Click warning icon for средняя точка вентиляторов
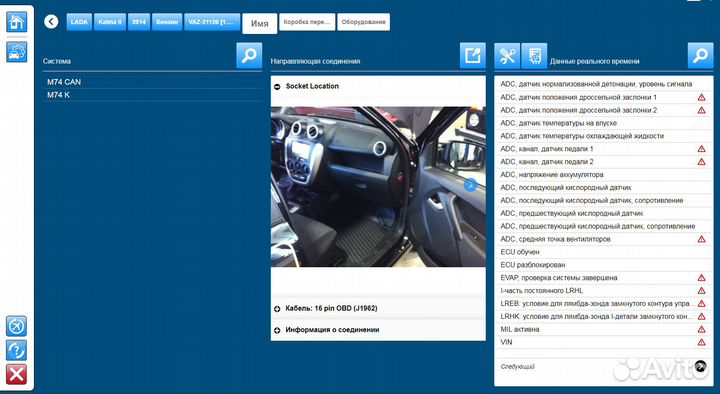The height and width of the screenshot is (394, 720). click(x=701, y=239)
